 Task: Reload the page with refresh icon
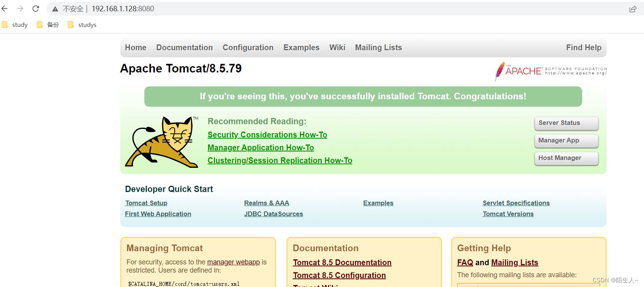(36, 9)
